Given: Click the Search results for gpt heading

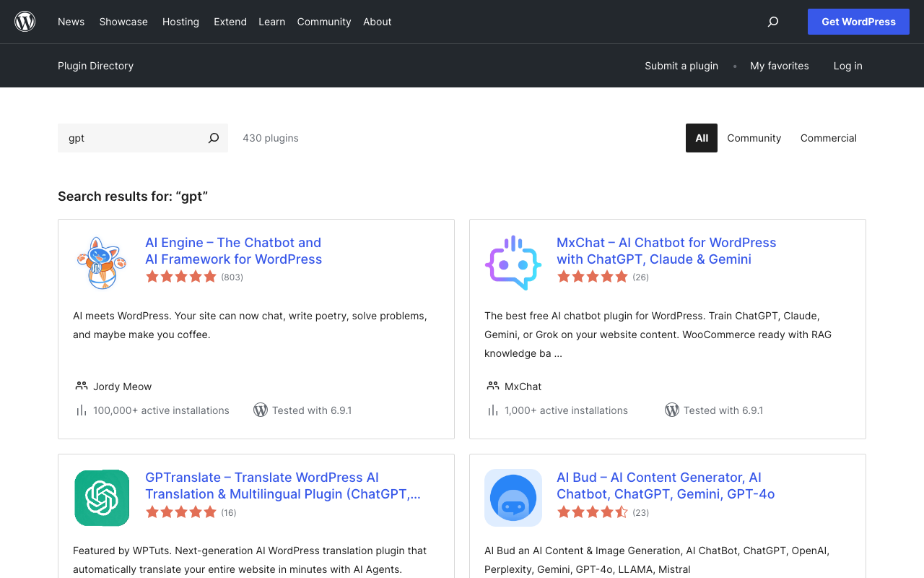Looking at the screenshot, I should point(133,197).
